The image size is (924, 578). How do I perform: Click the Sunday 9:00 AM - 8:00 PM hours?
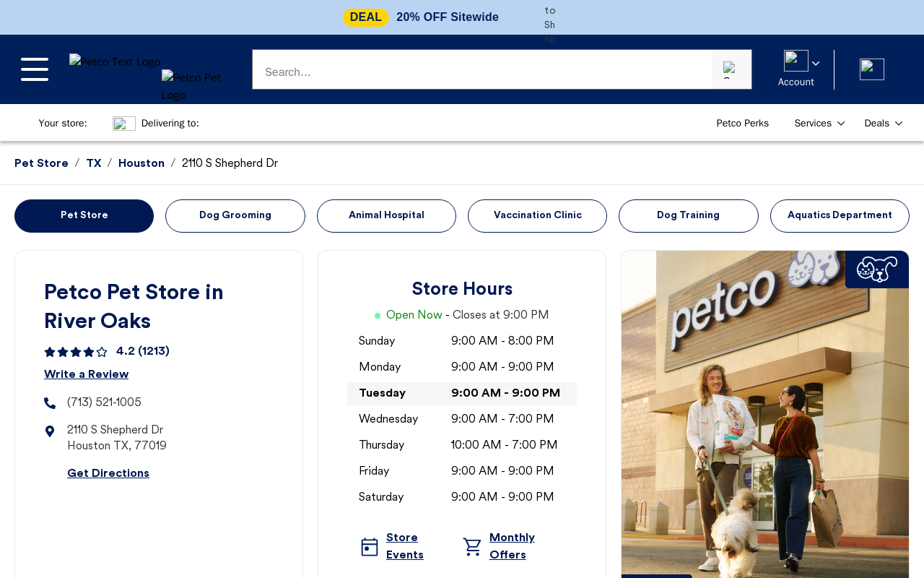pyautogui.click(x=502, y=341)
